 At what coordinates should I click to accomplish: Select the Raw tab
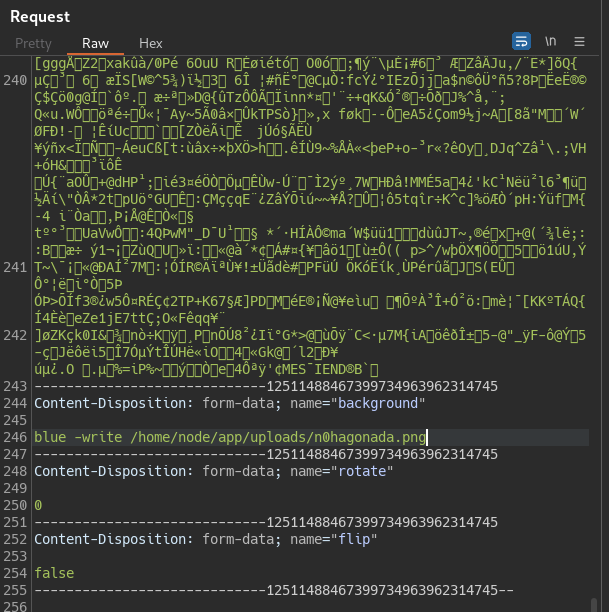click(x=95, y=43)
